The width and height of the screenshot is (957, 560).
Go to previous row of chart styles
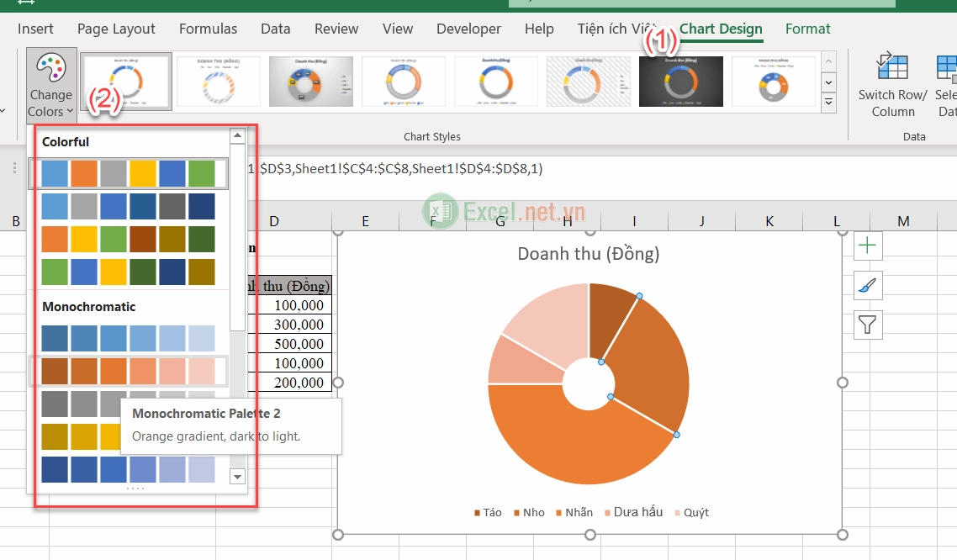tap(828, 61)
